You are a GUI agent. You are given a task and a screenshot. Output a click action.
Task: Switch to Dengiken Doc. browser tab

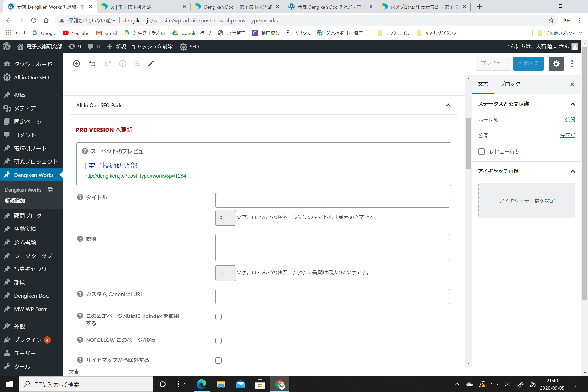tap(237, 7)
